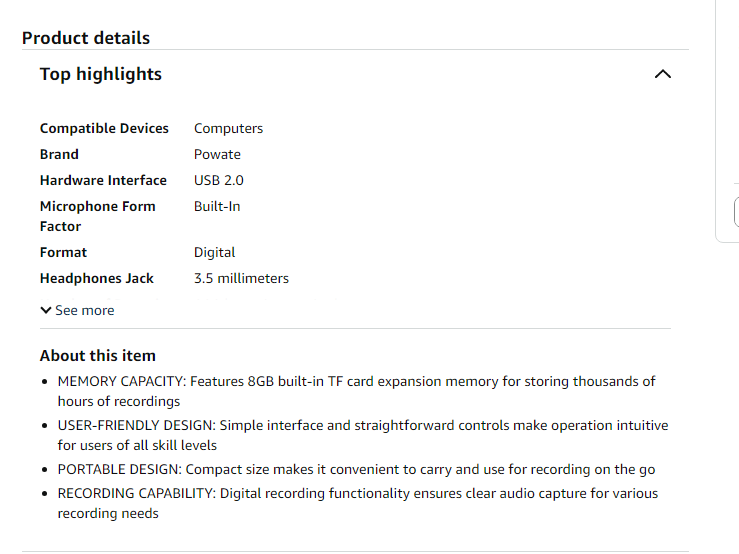Select the PORTABLE DESIGN bullet text
This screenshot has width=739, height=554.
356,469
